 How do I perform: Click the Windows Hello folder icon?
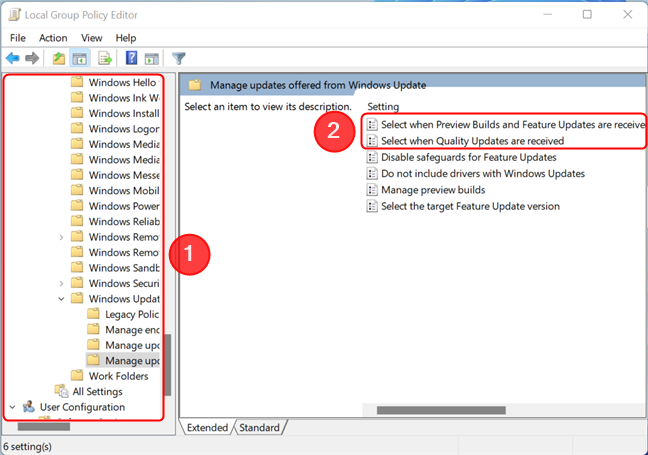(x=77, y=82)
